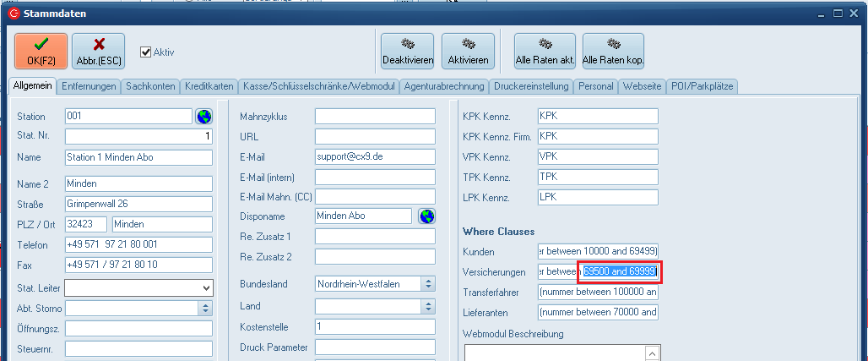Toggle the Aktiv checkbox

pos(146,52)
